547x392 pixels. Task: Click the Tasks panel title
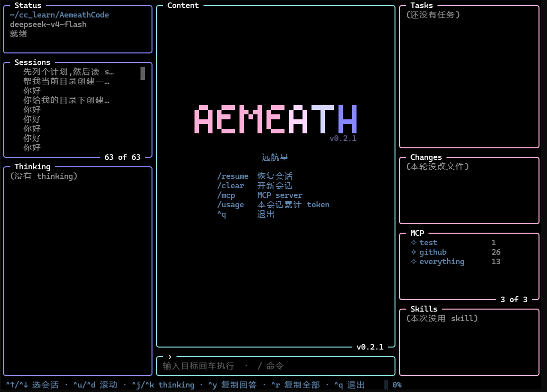(x=421, y=5)
